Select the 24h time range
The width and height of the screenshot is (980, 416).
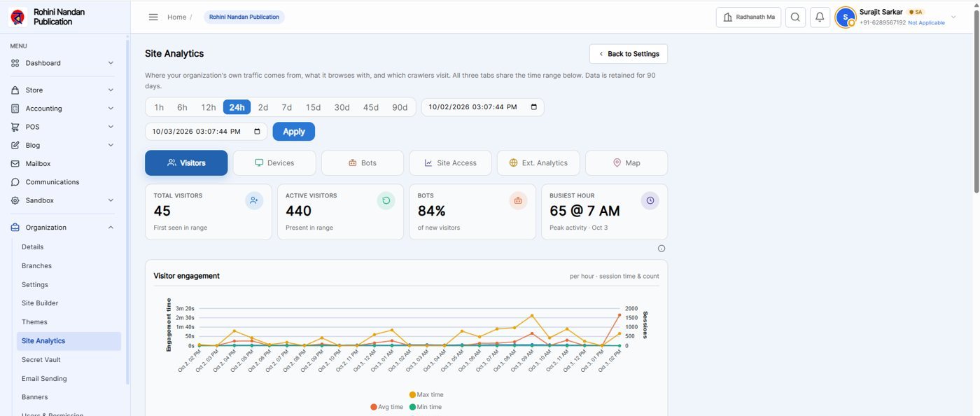click(x=237, y=107)
